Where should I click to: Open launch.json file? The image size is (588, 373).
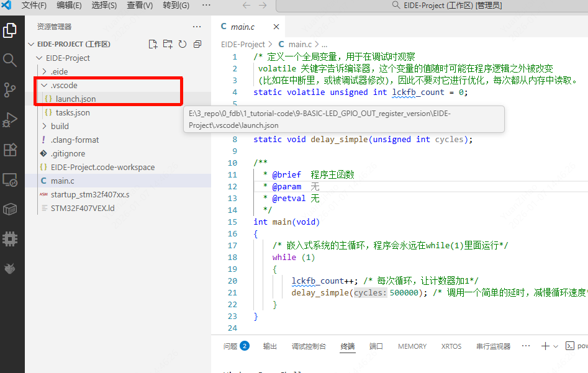coord(75,99)
